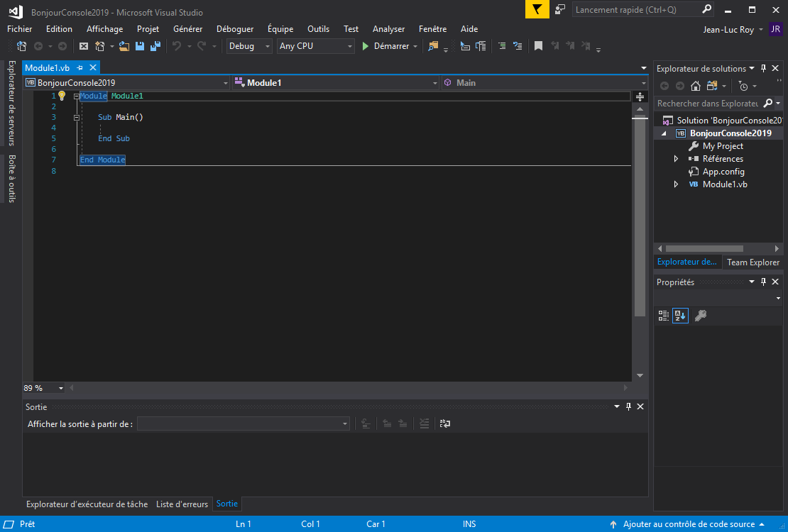Collapse the Sub Main code block
The image size is (788, 532).
click(77, 118)
